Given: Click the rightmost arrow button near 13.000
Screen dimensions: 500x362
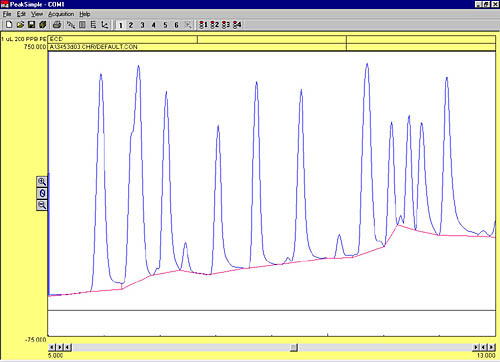Looking at the screenshot, I should coord(492,348).
